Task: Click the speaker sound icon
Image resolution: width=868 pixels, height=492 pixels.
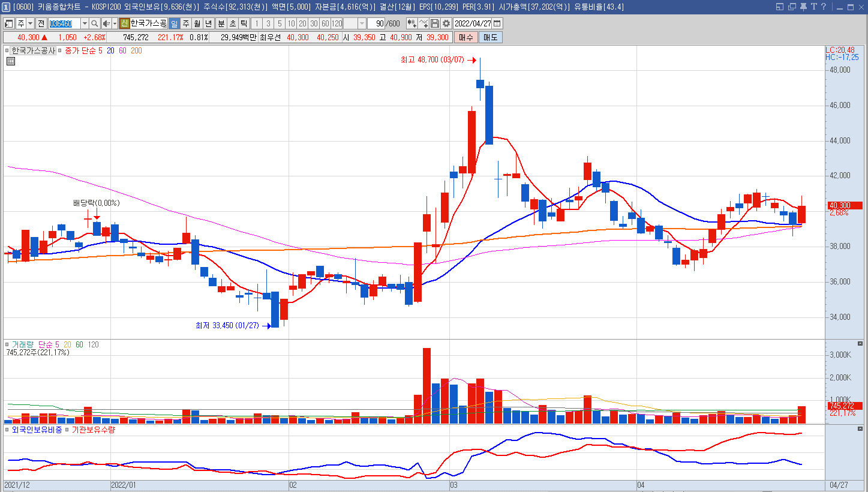Action: 106,23
